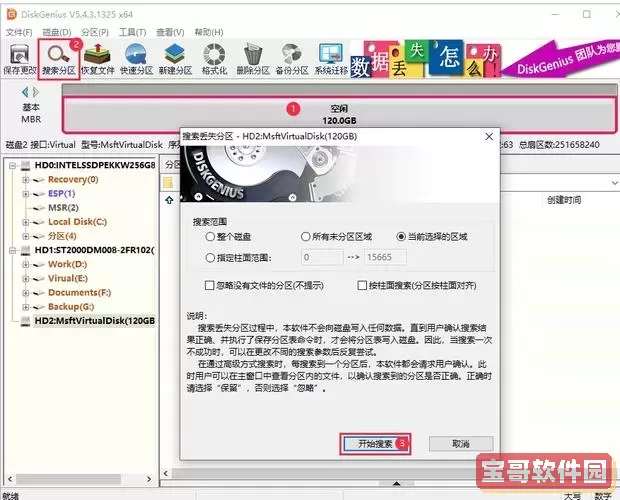This screenshot has height=500, width=620.
Task: Click the Start Search (开始搜索) button
Action: [375, 444]
